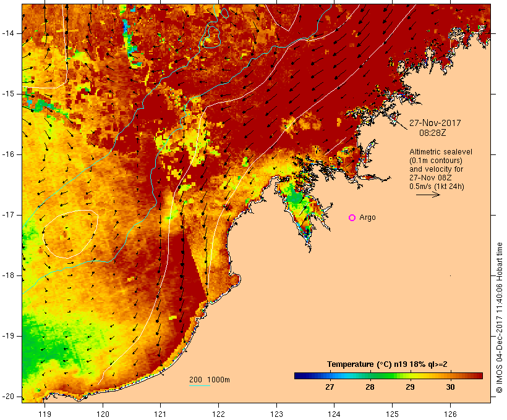Click the '08:28Z' time label
Screen dimensions: 507x420
pos(432,133)
